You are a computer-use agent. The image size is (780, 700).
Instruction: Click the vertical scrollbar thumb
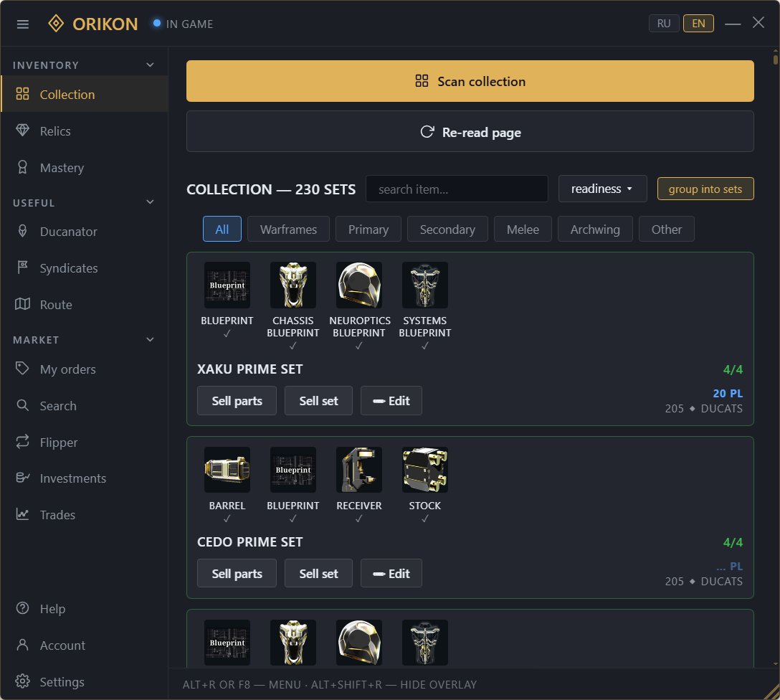coord(776,60)
